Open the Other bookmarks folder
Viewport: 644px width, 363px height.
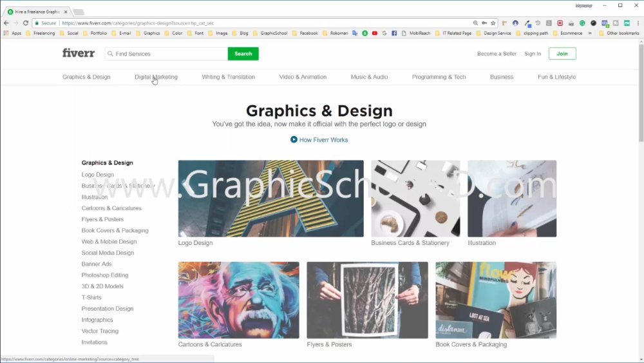[619, 33]
